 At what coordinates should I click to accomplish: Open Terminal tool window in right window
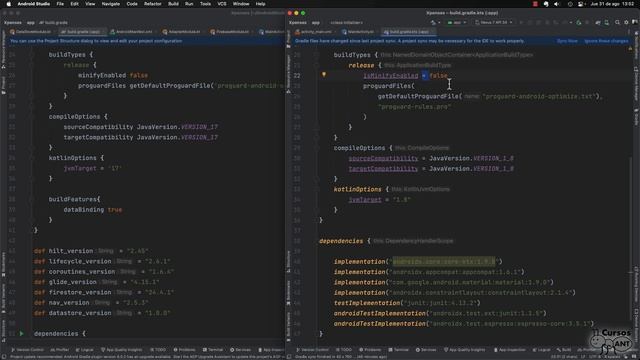tap(399, 350)
